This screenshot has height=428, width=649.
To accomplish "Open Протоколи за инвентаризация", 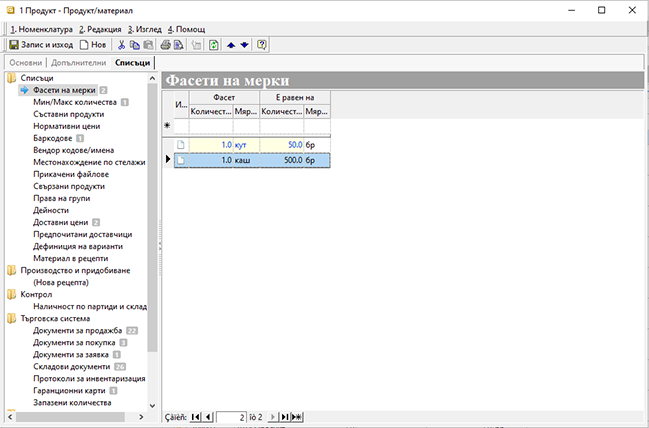I will pos(89,378).
